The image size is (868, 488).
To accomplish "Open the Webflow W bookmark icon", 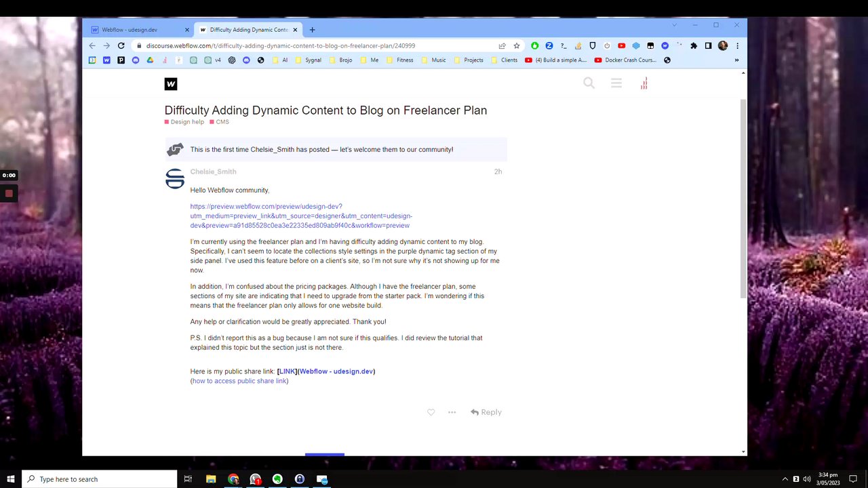I will [106, 60].
